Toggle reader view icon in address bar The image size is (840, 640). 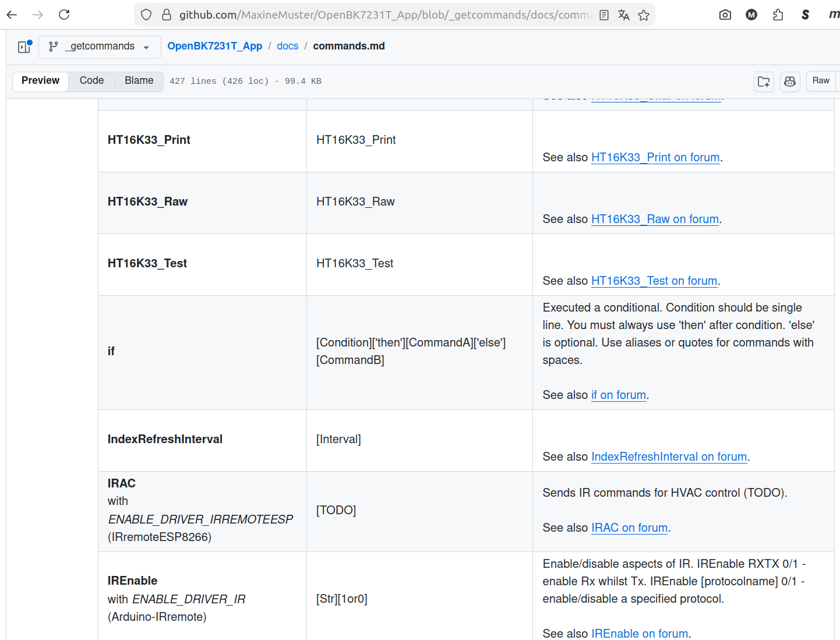point(604,15)
